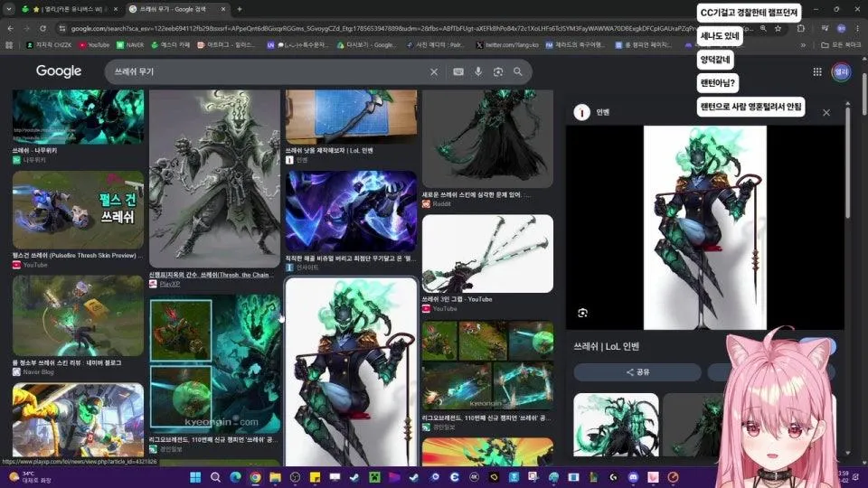Start voice search with microphone icon
868x488 pixels.
[x=478, y=72]
